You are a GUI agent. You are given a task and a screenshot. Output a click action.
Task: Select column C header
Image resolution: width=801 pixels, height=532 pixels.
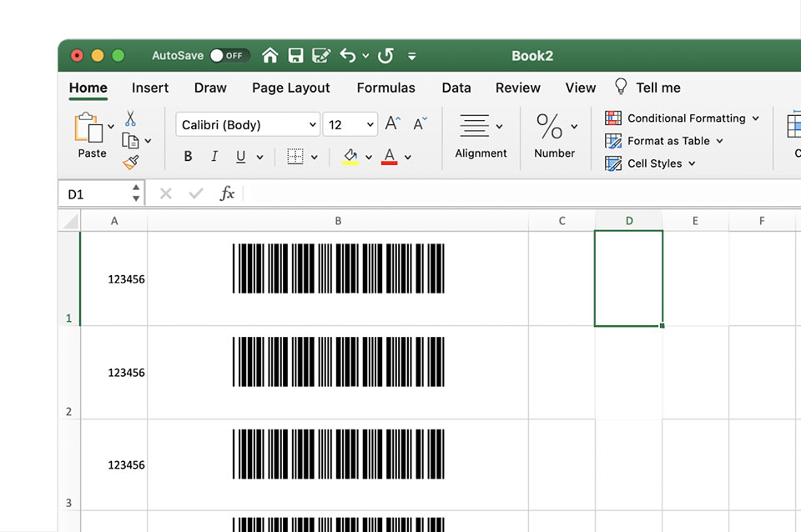[x=562, y=221]
